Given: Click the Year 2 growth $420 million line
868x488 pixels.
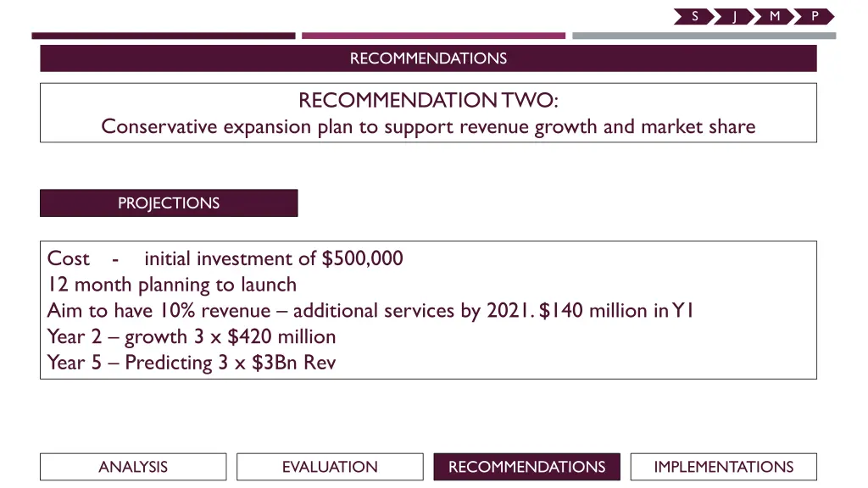Looking at the screenshot, I should [192, 337].
